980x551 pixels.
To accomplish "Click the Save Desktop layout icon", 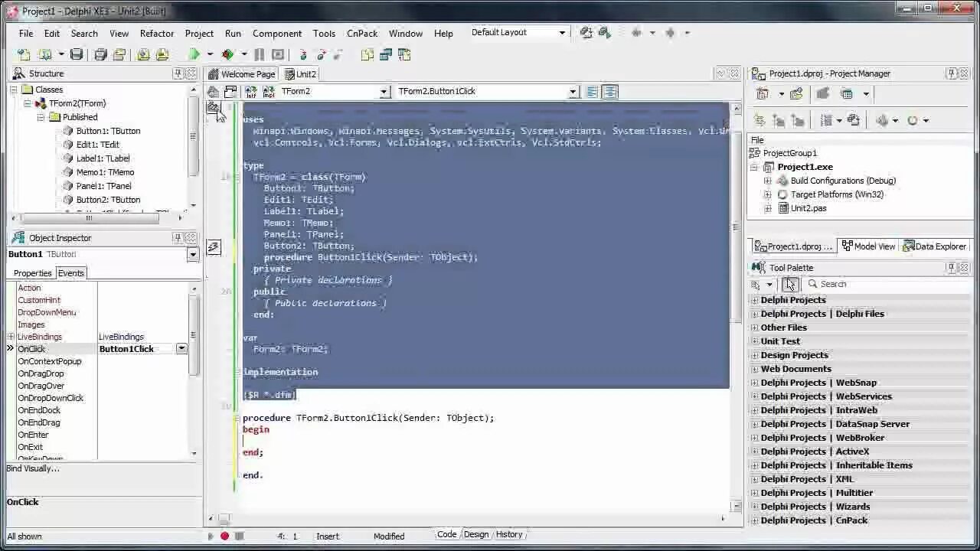I will coord(586,32).
